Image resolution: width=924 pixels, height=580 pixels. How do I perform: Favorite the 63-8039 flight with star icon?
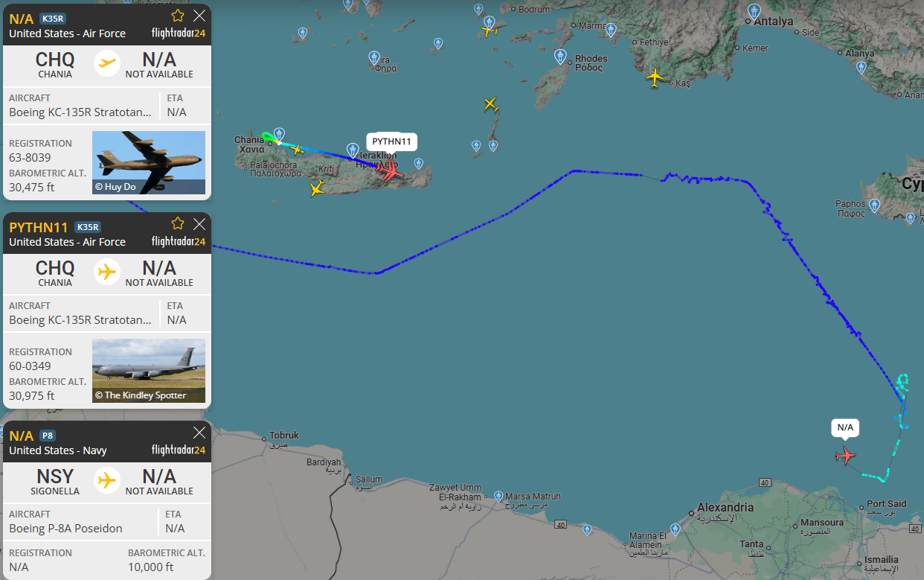178,16
